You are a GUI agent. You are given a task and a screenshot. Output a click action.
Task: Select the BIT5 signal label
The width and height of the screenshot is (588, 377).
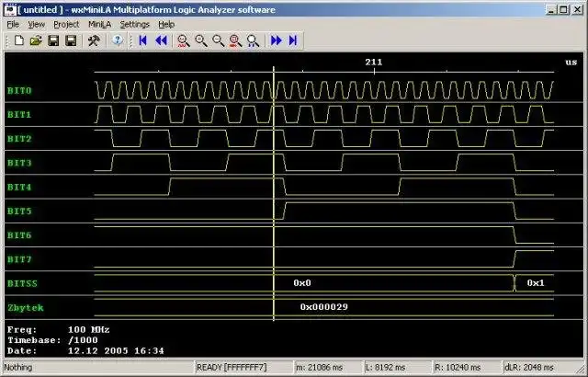(19, 211)
